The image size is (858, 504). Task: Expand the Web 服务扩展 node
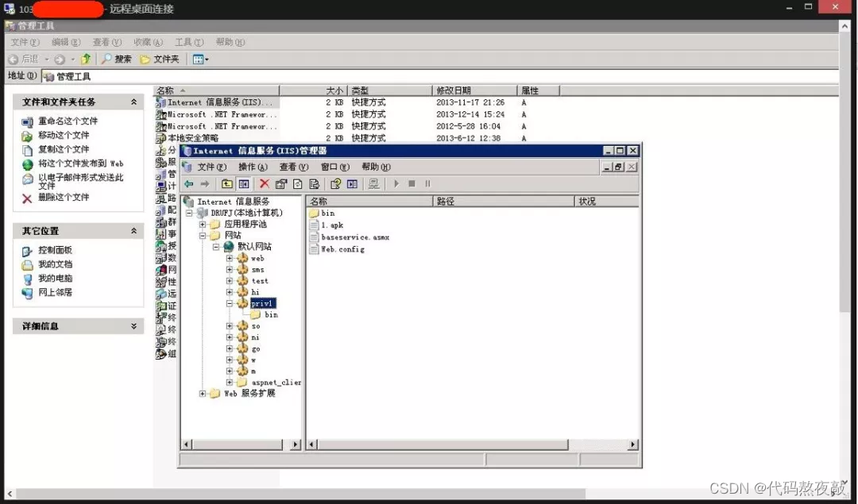point(203,394)
